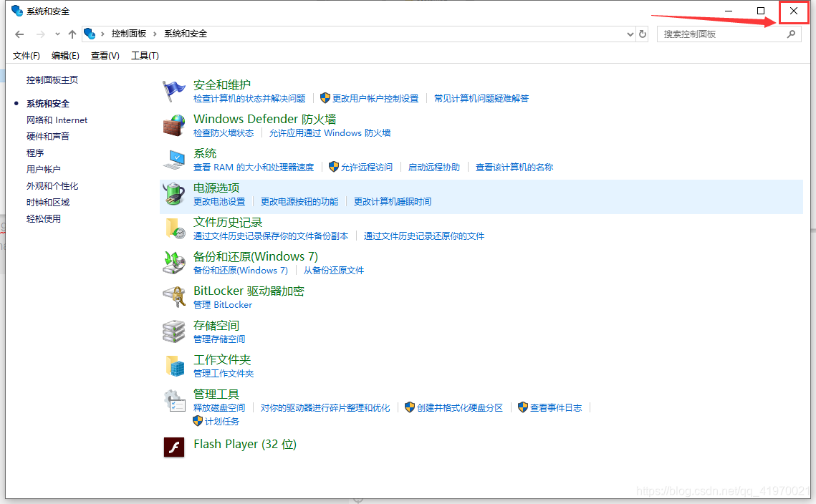Expand chevron before 控制面板 breadcrumb
Screen dimensions: 816x504
102,34
